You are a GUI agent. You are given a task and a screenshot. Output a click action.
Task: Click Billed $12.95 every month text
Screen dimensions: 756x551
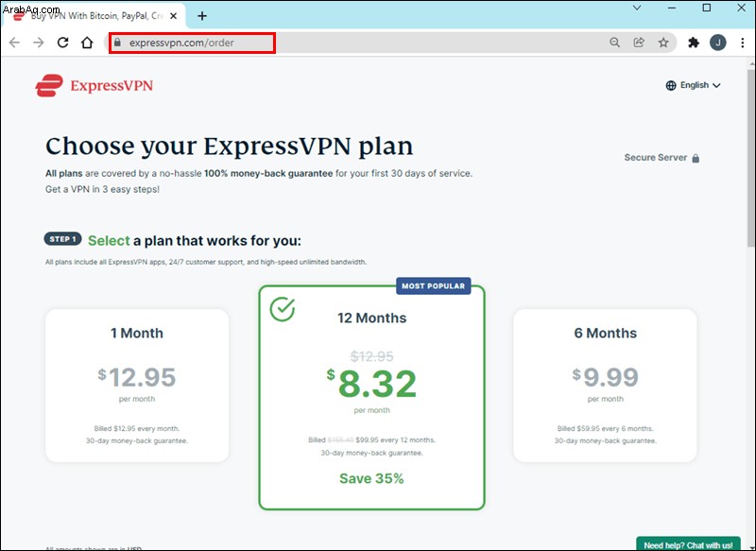click(137, 428)
